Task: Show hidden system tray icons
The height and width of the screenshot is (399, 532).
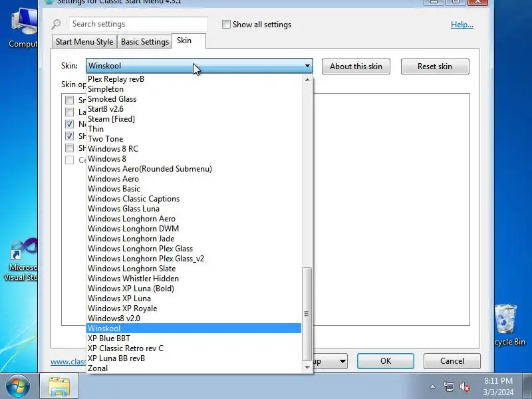Action: pyautogui.click(x=433, y=386)
